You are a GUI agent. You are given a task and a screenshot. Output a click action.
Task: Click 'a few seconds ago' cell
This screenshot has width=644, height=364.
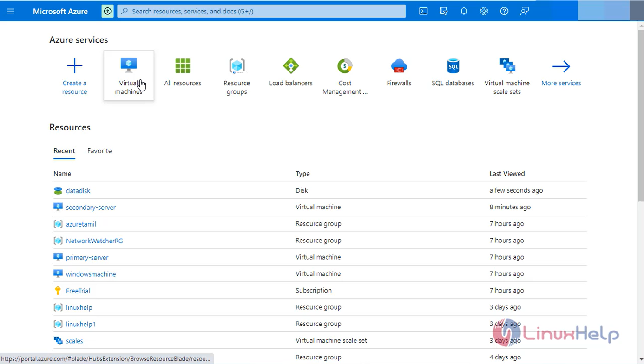(x=516, y=190)
